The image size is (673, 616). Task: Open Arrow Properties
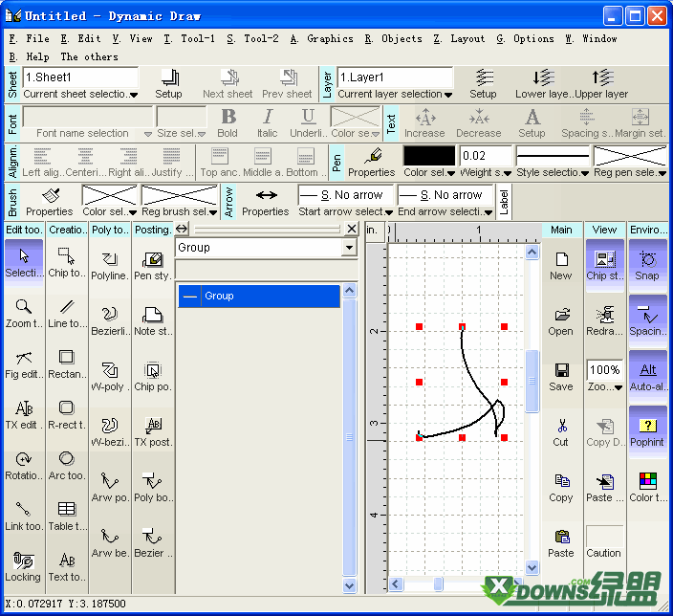pos(266,202)
